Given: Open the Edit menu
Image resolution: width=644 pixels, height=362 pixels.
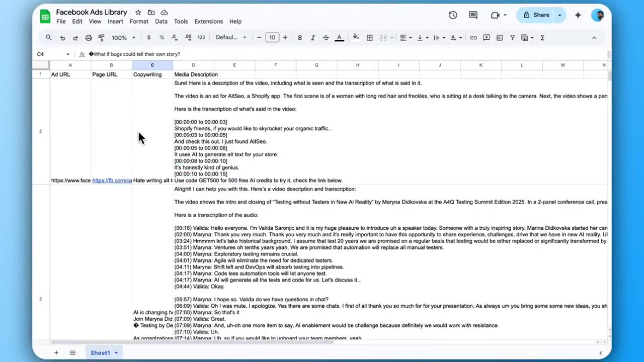Looking at the screenshot, I should 77,22.
